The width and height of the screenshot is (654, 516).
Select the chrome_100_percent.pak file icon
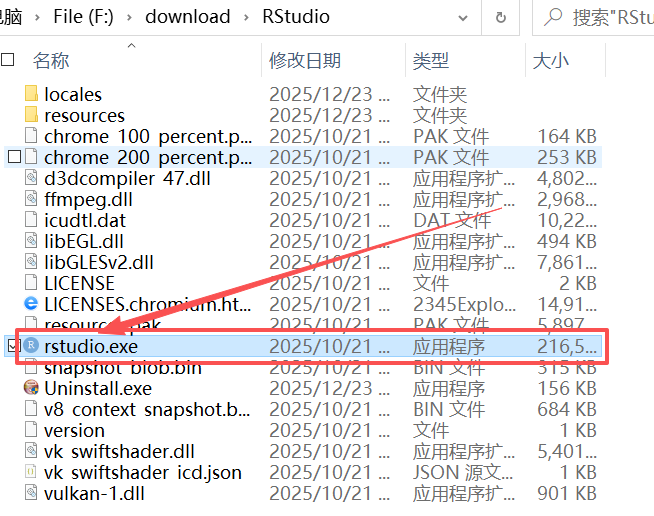[x=31, y=136]
